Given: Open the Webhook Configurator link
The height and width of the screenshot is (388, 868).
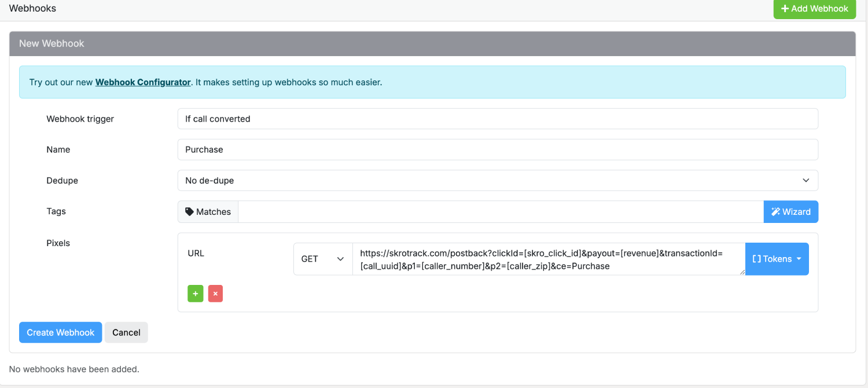Looking at the screenshot, I should 143,82.
